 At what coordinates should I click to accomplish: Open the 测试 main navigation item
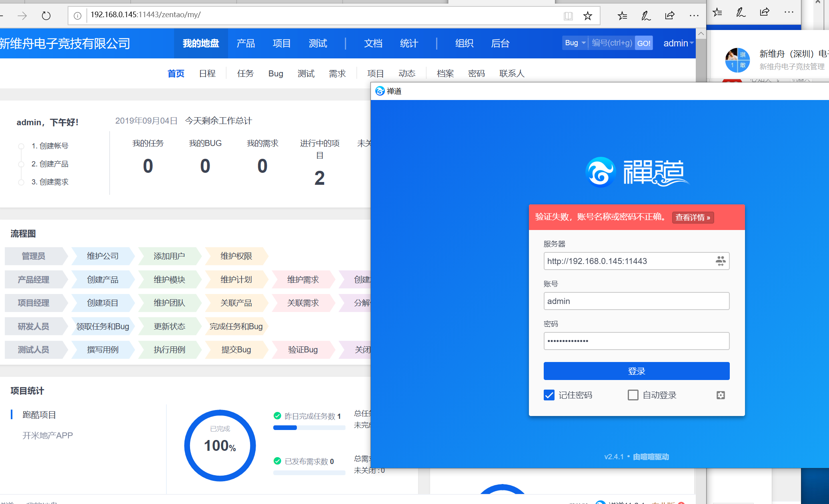tap(318, 43)
